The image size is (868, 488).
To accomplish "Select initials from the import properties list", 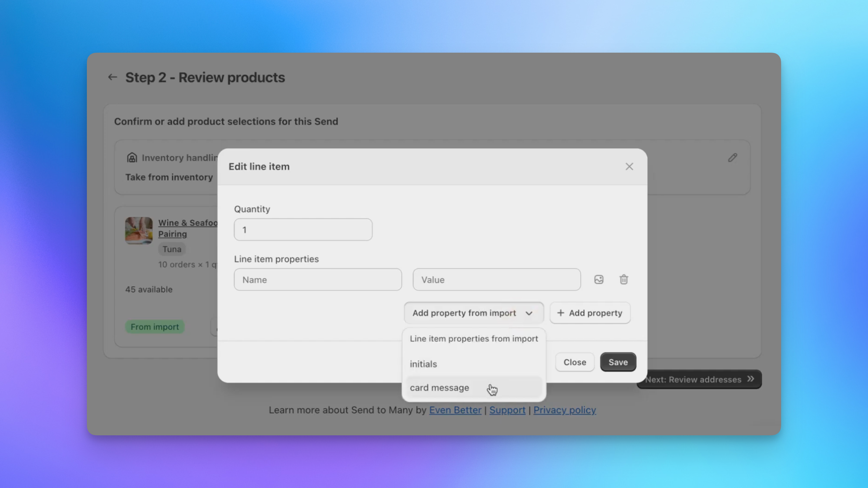I will 423,364.
